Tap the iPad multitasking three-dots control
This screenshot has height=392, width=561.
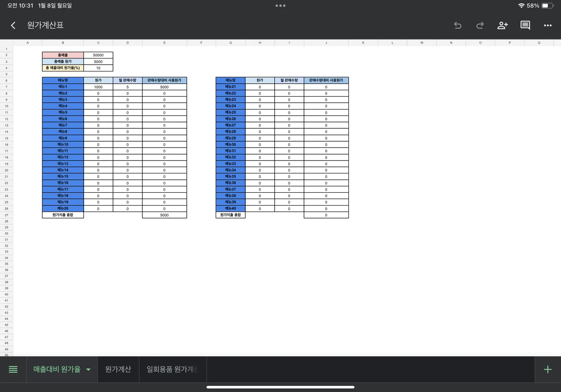[x=280, y=5]
